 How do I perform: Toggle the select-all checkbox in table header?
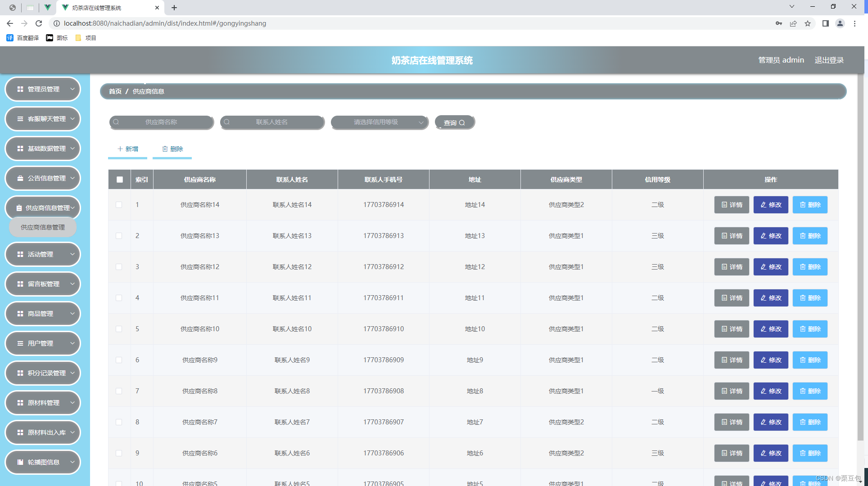click(x=119, y=180)
